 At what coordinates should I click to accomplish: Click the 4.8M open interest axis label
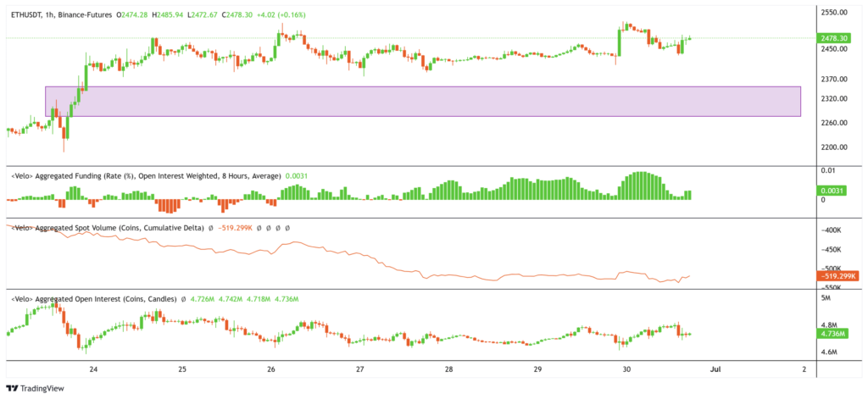click(830, 324)
